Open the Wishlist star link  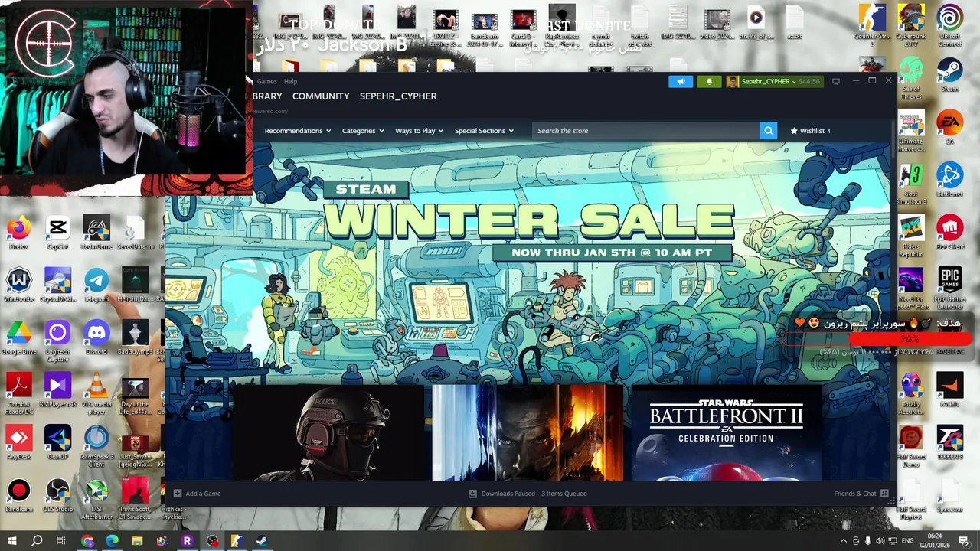(x=810, y=131)
